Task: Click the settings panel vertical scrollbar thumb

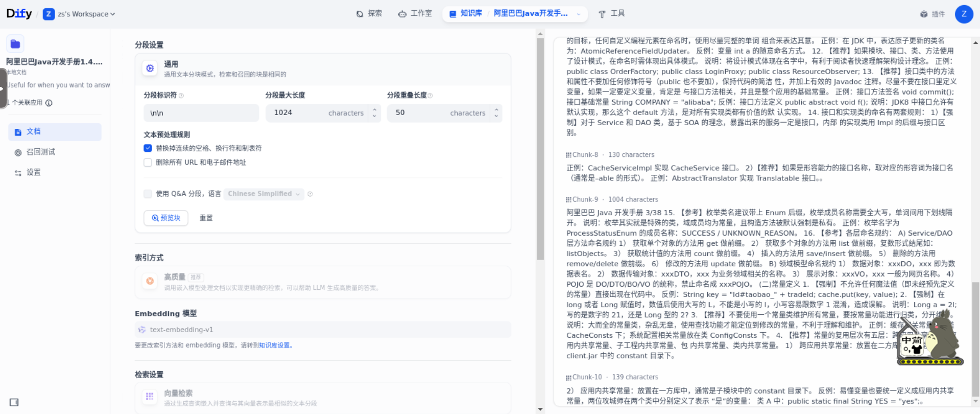Action: click(540, 149)
